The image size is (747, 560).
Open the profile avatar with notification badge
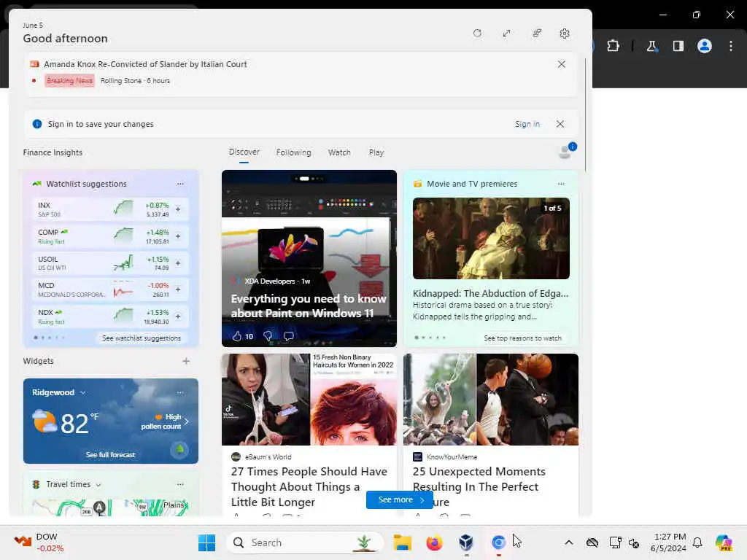(567, 150)
